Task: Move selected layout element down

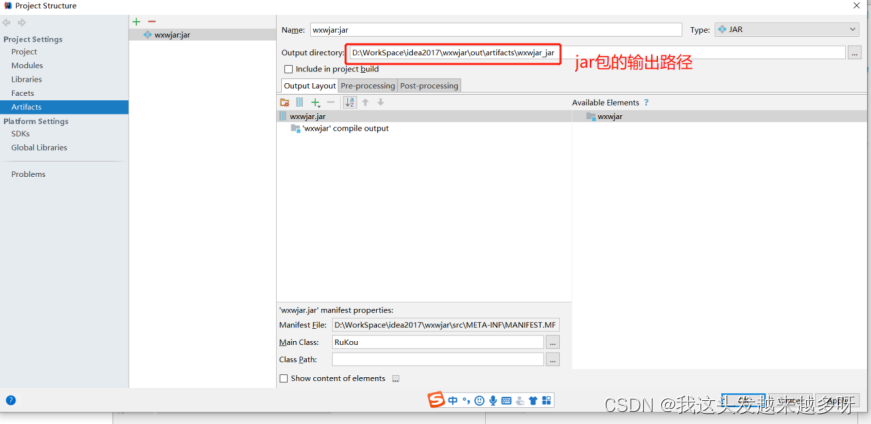Action: [381, 102]
